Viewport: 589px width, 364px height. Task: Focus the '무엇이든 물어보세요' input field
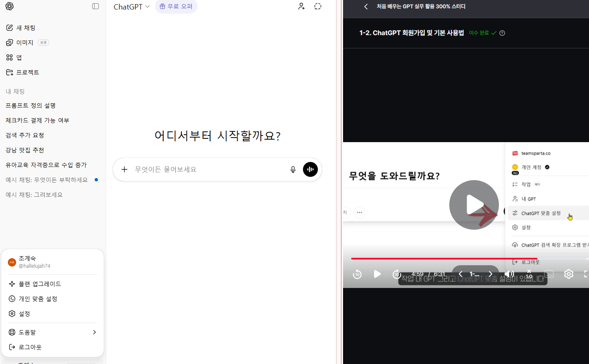point(209,169)
